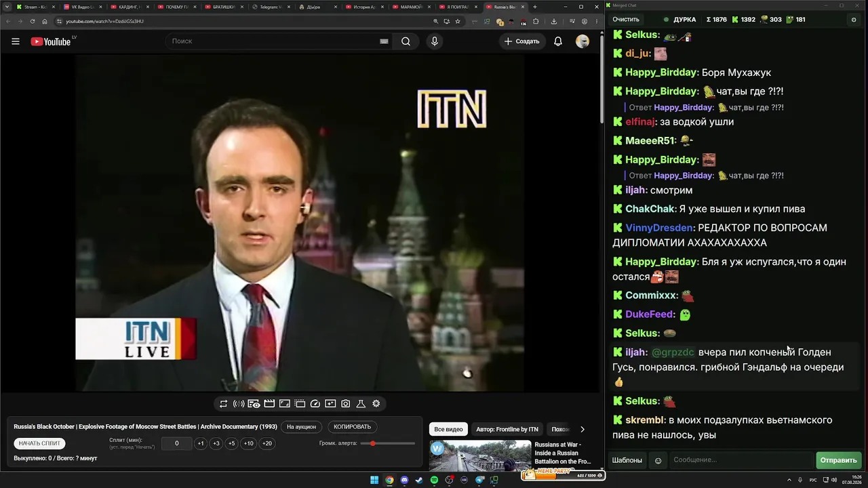Switch to the 'Telegram' browser tab
The width and height of the screenshot is (868, 488).
(x=270, y=7)
